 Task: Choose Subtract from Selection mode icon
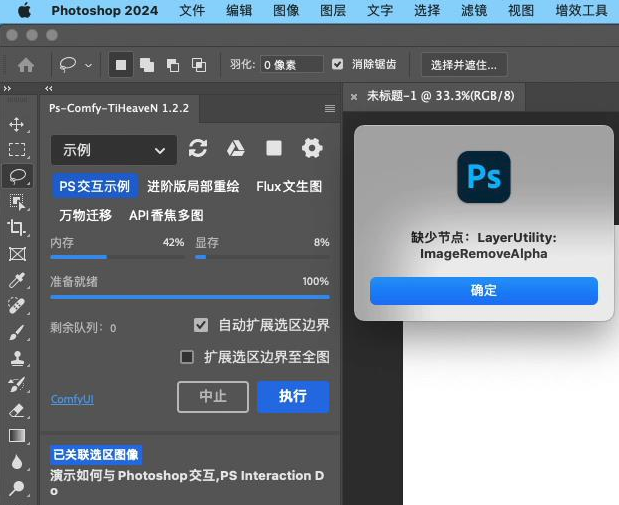(x=173, y=65)
